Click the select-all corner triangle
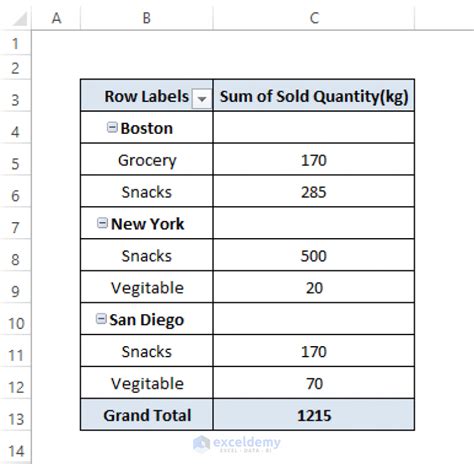The width and height of the screenshot is (474, 464). click(x=20, y=19)
